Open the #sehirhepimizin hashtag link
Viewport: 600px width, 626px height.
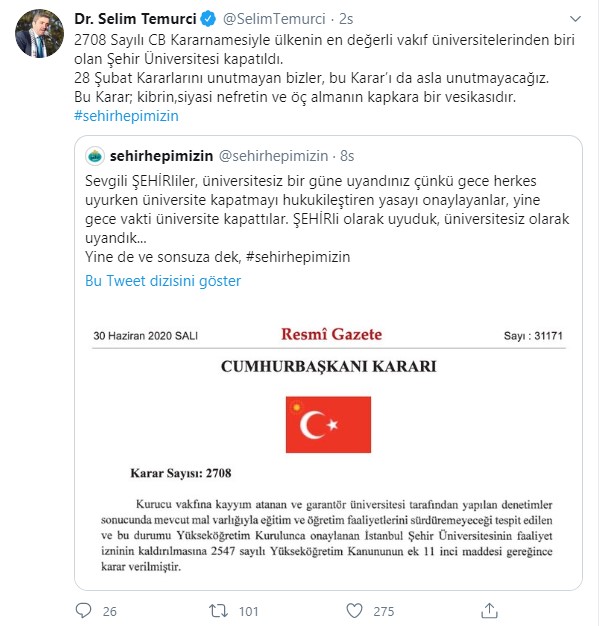[x=128, y=116]
